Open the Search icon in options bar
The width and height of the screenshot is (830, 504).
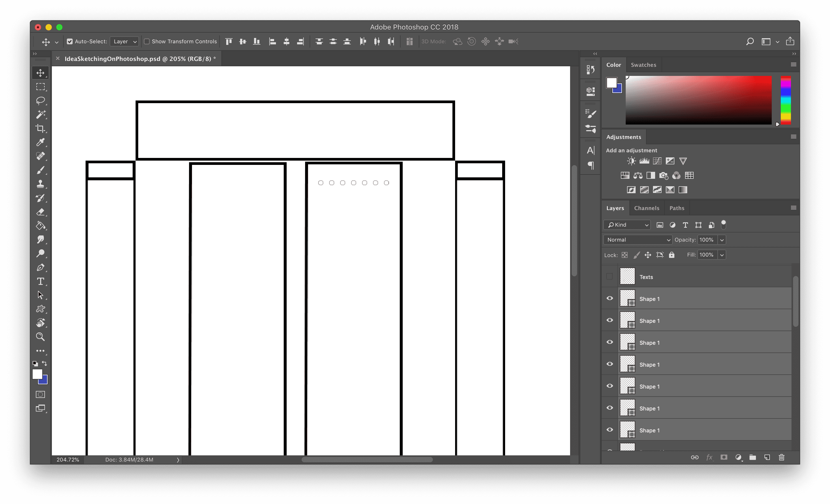click(x=750, y=41)
